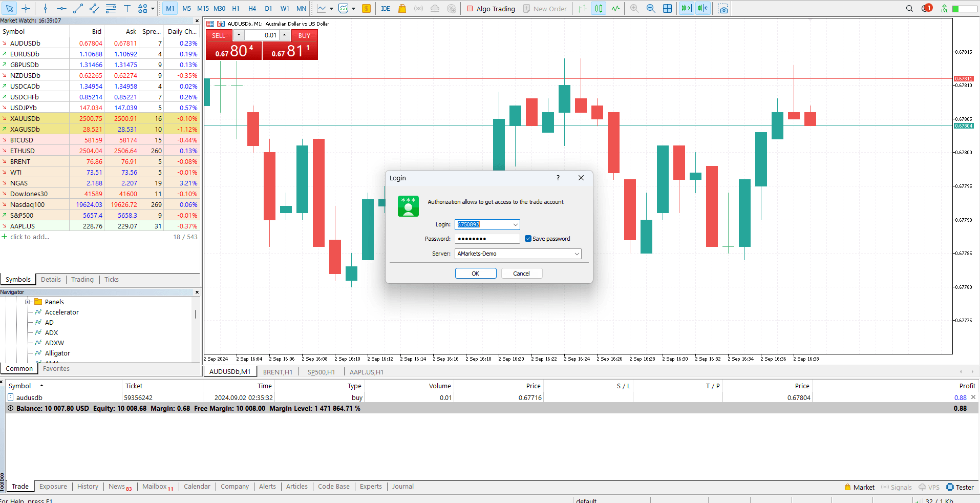Image resolution: width=980 pixels, height=503 pixels.
Task: Click the Password field
Action: [487, 239]
